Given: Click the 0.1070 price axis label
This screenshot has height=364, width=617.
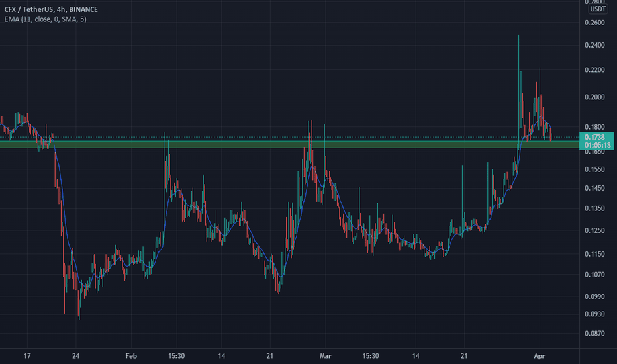Looking at the screenshot, I should [x=594, y=275].
